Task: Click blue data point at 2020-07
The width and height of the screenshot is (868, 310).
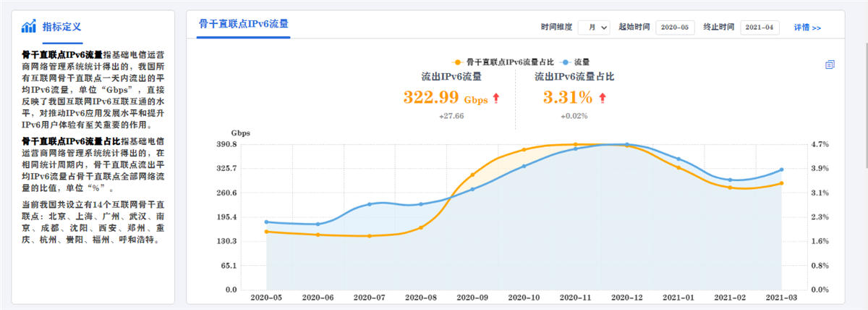Action: click(369, 204)
